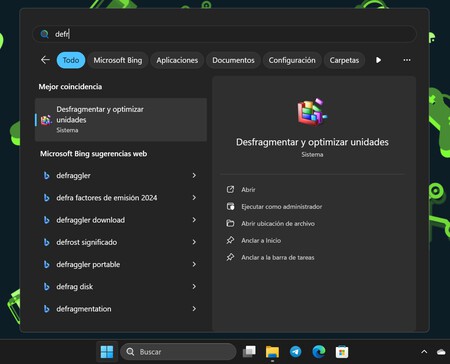Image resolution: width=450 pixels, height=364 pixels.
Task: Click the taskbar Buscar search box
Action: tap(178, 352)
